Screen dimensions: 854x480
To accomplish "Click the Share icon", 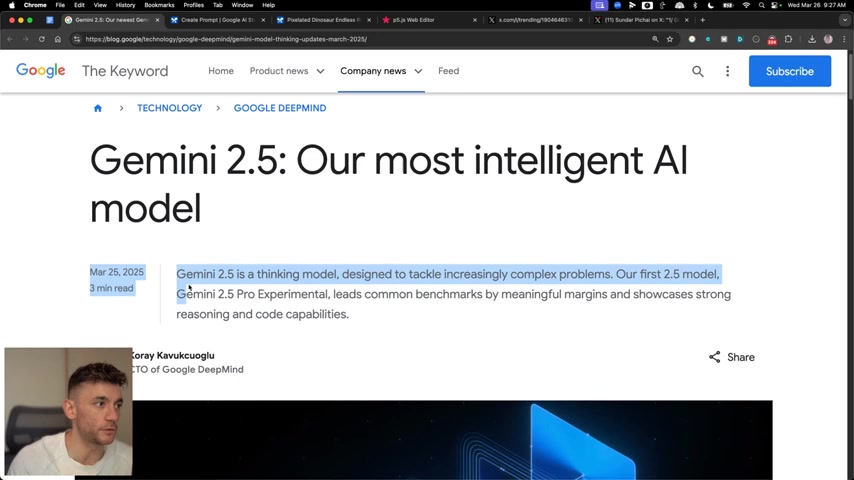I will (715, 357).
